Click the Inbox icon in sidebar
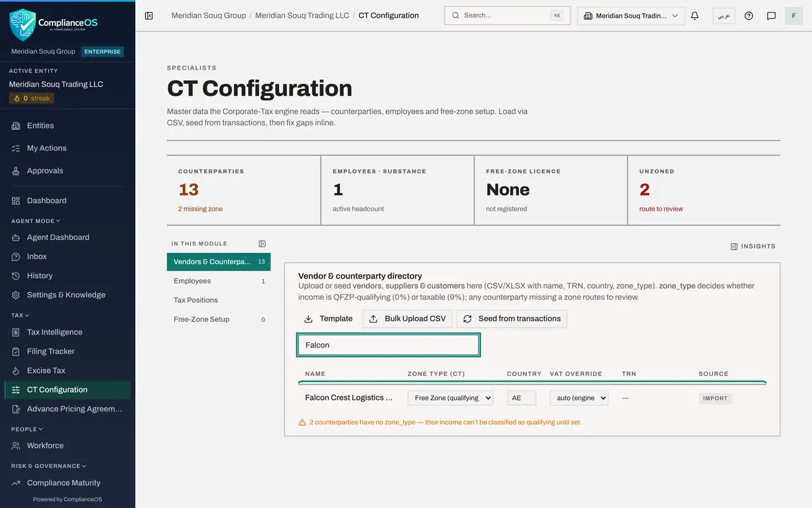Image resolution: width=812 pixels, height=508 pixels. pos(16,257)
